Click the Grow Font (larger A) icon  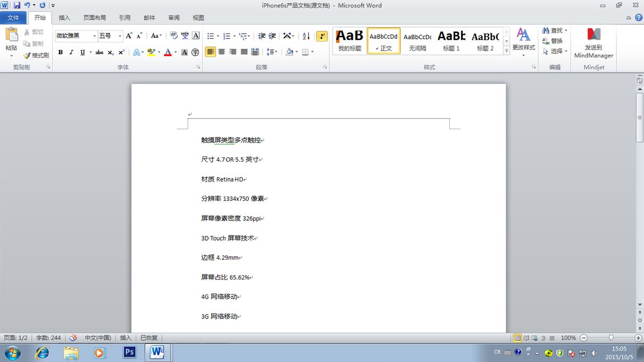(129, 36)
